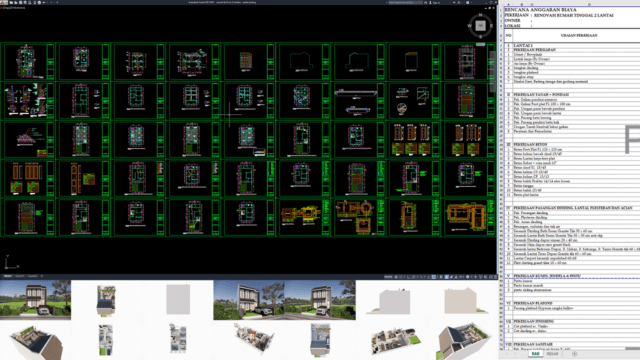Viewport: 640px width, 360px height.
Task: Select column D header in Excel
Action: pos(589,4)
